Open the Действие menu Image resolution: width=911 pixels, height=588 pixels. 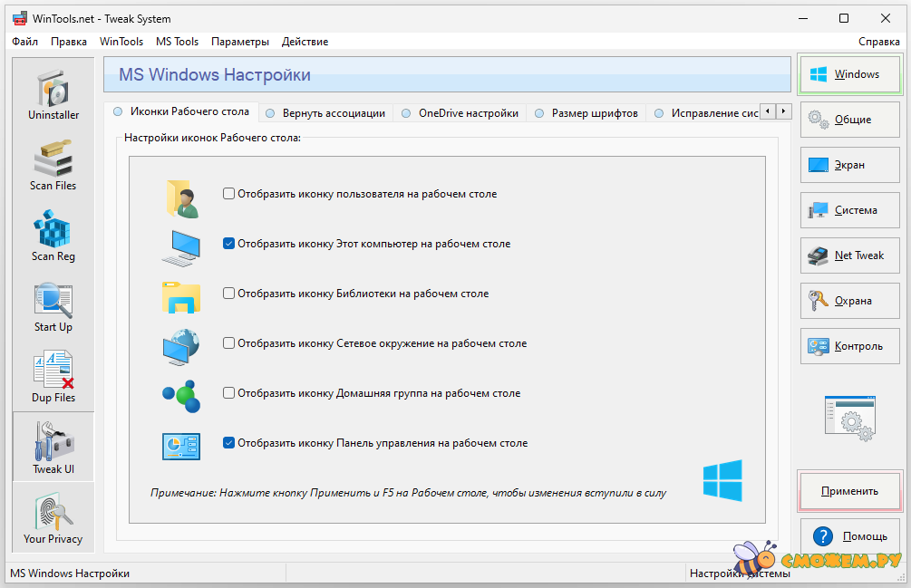[305, 42]
